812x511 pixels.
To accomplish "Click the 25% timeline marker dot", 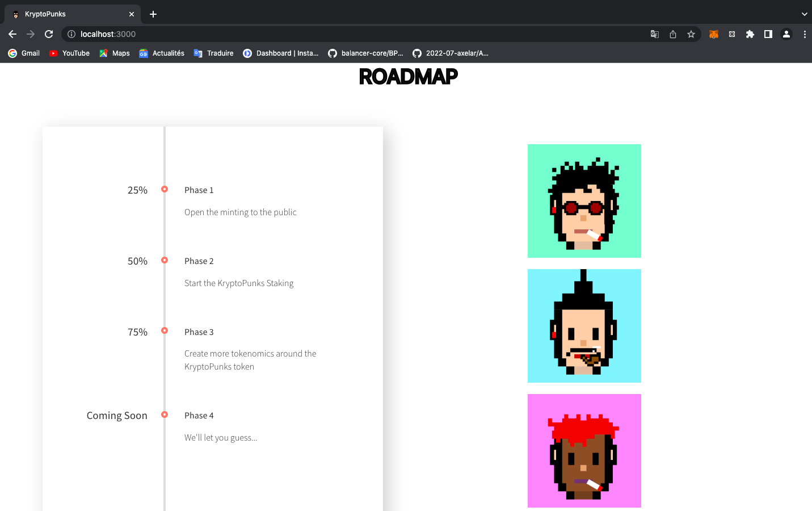I will (165, 189).
